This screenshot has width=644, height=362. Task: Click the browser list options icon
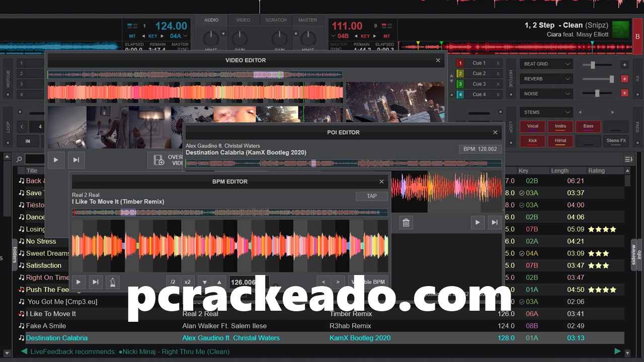[628, 159]
